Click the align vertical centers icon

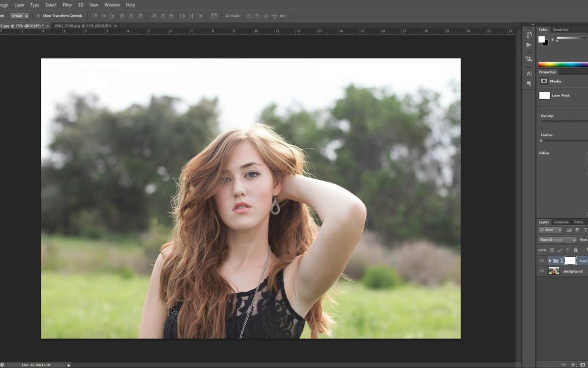(x=103, y=16)
